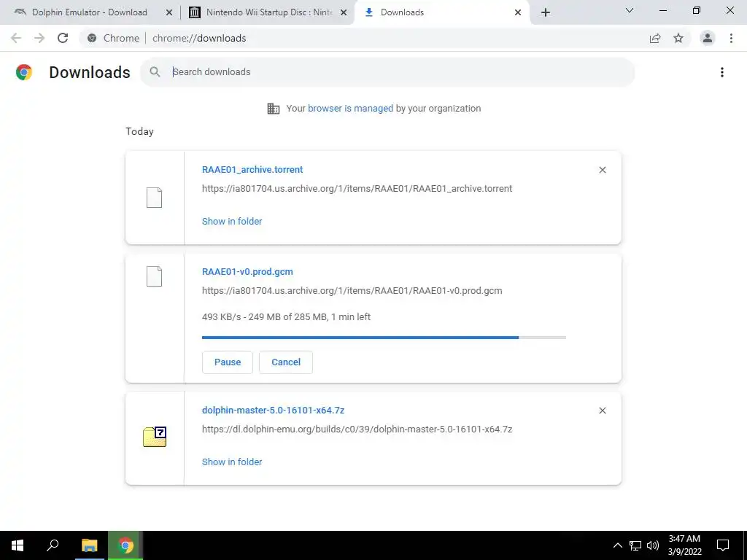Click the gcm source URL text
The image size is (747, 560).
click(352, 291)
